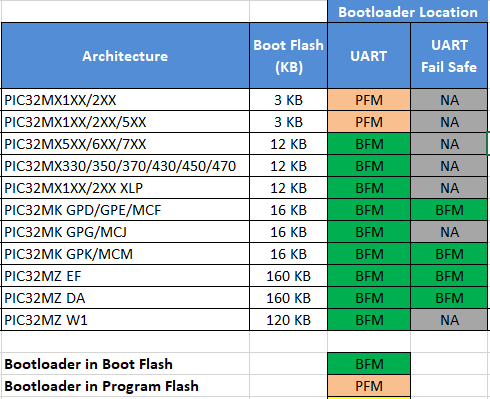This screenshot has height=399, width=490.
Task: Select the PIC32MX5XX/6XX/7XX cell
Action: coord(125,144)
